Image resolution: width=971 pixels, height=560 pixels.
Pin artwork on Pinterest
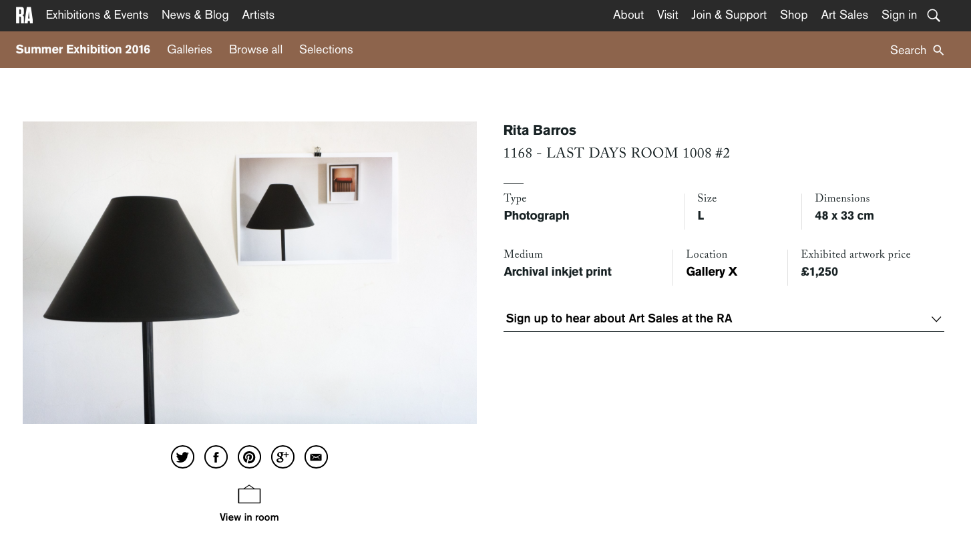pos(249,457)
